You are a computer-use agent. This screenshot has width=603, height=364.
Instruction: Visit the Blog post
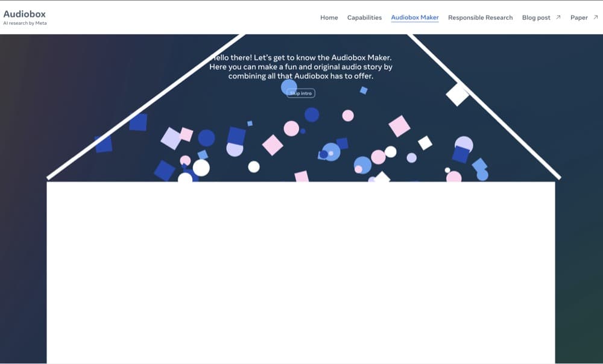click(536, 17)
